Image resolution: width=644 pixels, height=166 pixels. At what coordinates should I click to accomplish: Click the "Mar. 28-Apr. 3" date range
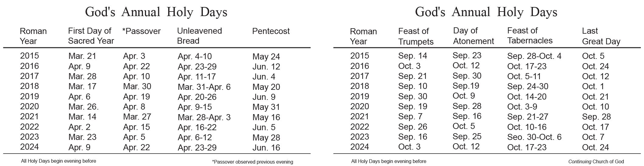(x=204, y=117)
